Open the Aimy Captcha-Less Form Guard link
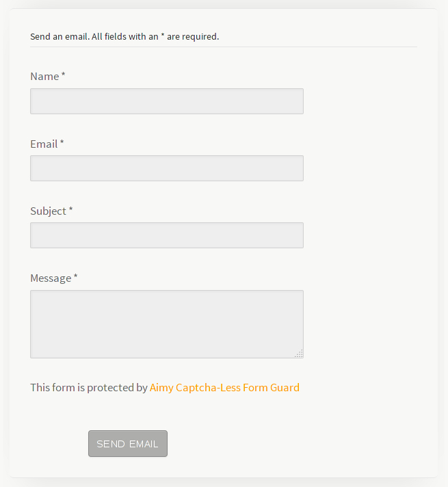The height and width of the screenshot is (487, 448). (x=224, y=388)
